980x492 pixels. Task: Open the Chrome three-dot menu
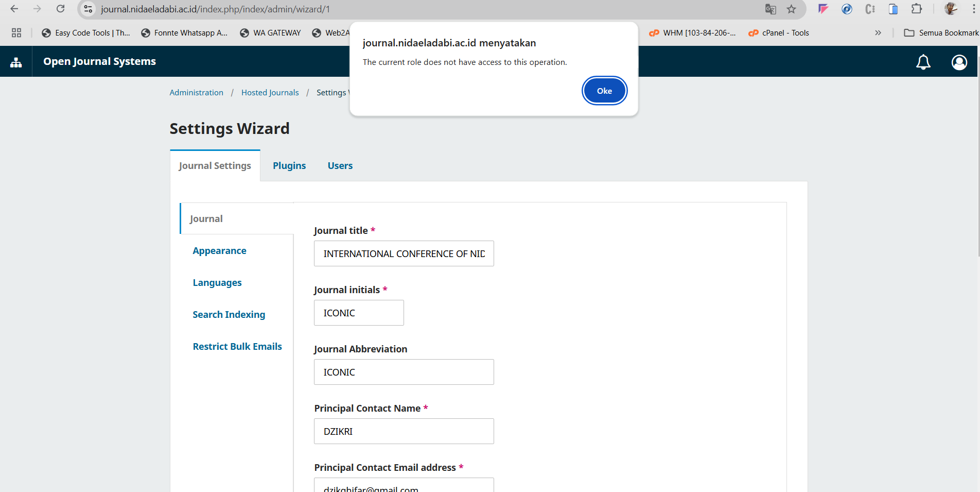[974, 9]
